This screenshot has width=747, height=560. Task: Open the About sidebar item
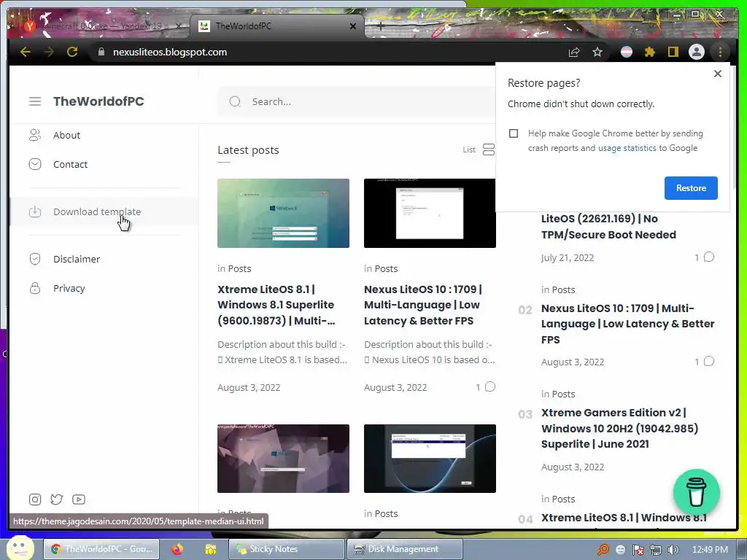66,135
